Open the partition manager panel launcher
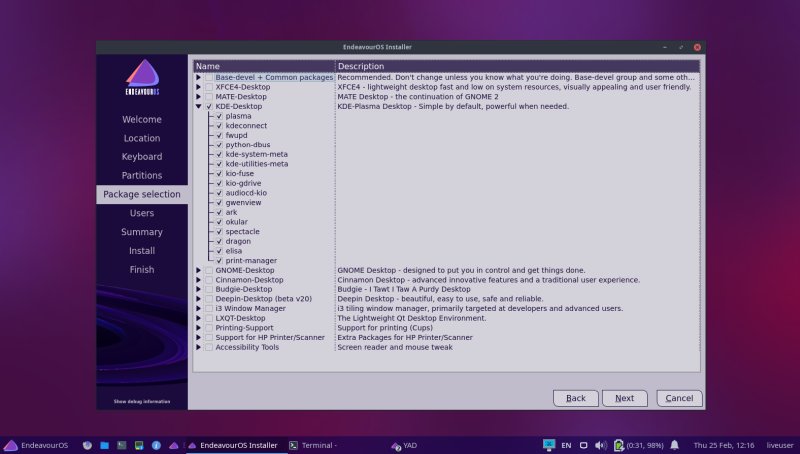The width and height of the screenshot is (800, 454). [139, 445]
